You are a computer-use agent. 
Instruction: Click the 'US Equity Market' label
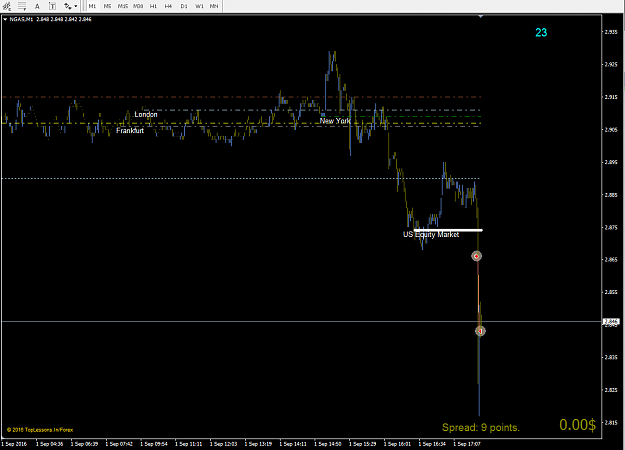point(431,234)
